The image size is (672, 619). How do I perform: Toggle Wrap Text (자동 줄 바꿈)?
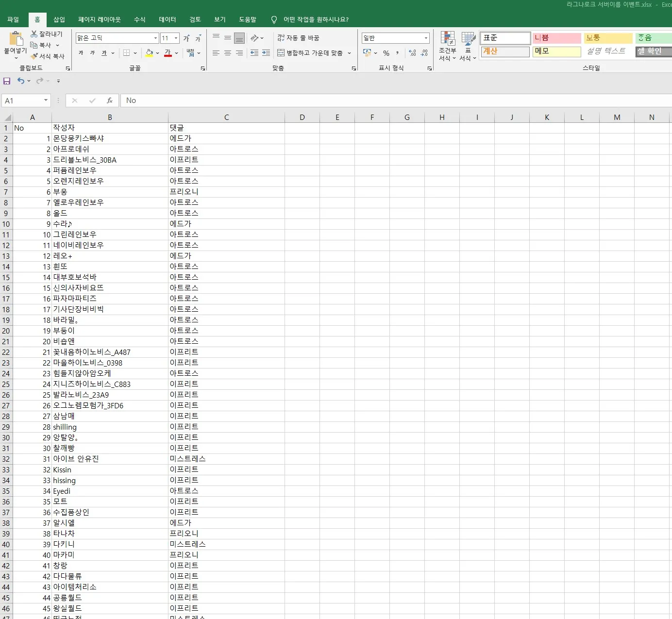click(298, 38)
